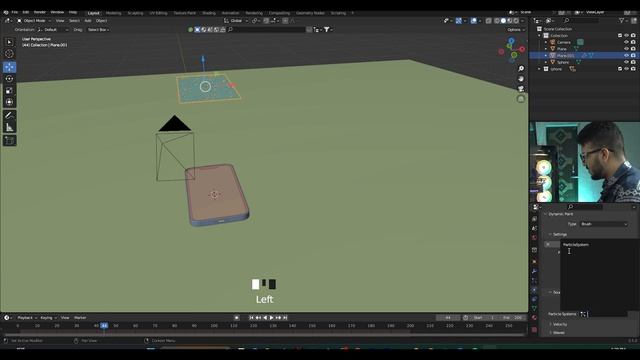Click the play animation button in timeline
This screenshot has width=640, height=360.
click(x=271, y=318)
